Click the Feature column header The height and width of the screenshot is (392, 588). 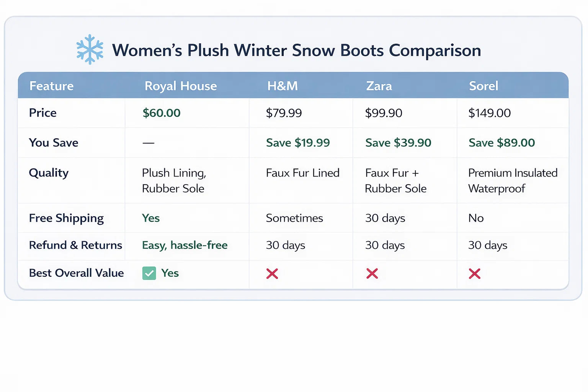click(x=52, y=86)
